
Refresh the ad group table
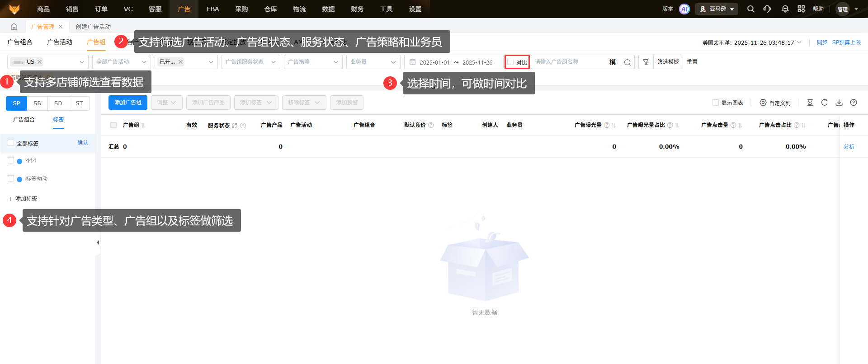[x=825, y=103]
